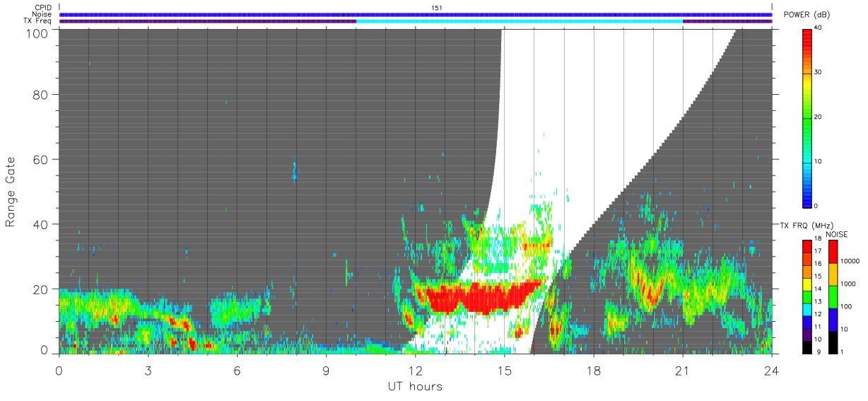Click the cyan segment of TX Freq strip
Image resolution: width=868 pixels, height=401 pixels.
pyautogui.click(x=520, y=21)
